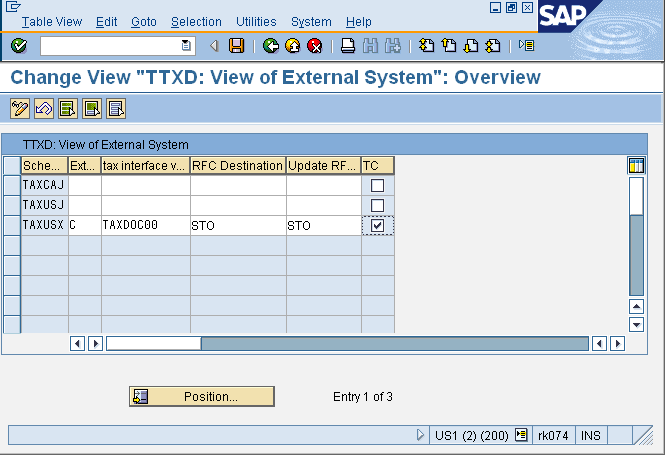The height and width of the screenshot is (455, 665).
Task: Click the green Enter checkmark icon
Action: (x=19, y=46)
